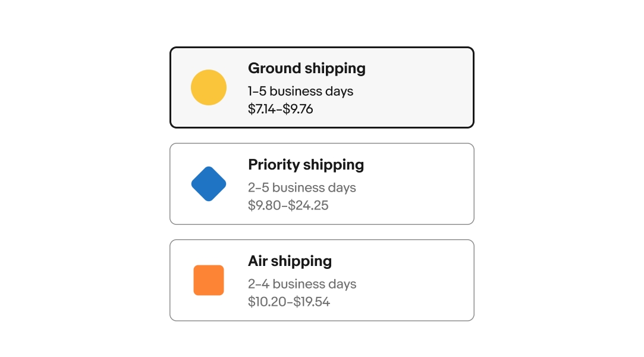Click the 1–5 business days text

tap(300, 92)
